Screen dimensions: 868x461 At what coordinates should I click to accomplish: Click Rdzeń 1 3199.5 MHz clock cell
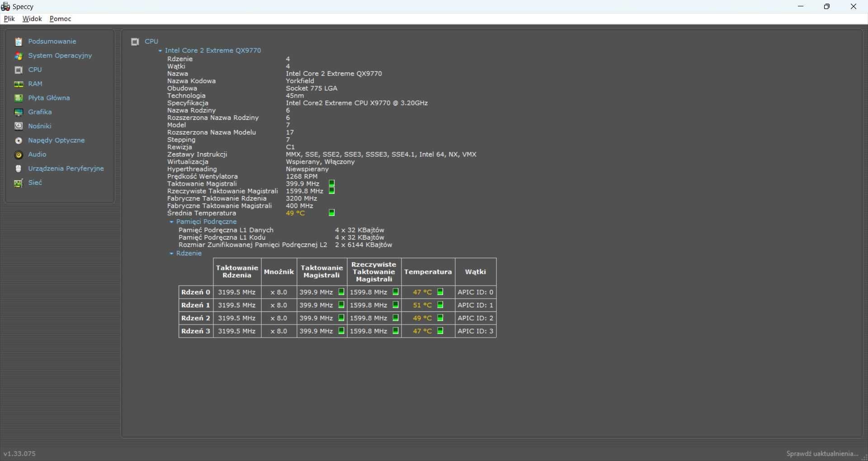[237, 305]
